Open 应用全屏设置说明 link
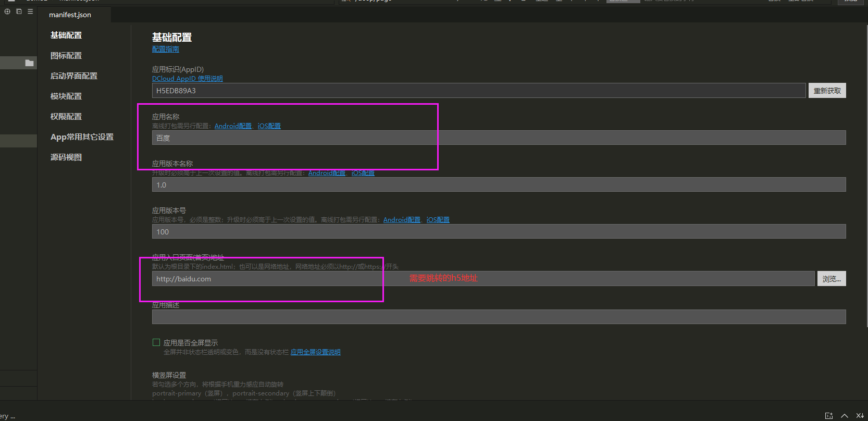The image size is (868, 421). pos(316,352)
